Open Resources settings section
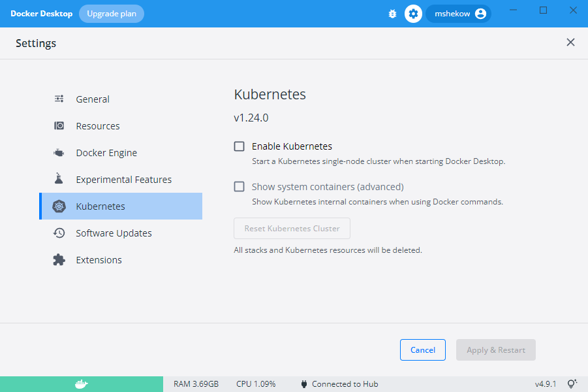The height and width of the screenshot is (392, 588). 121,126
